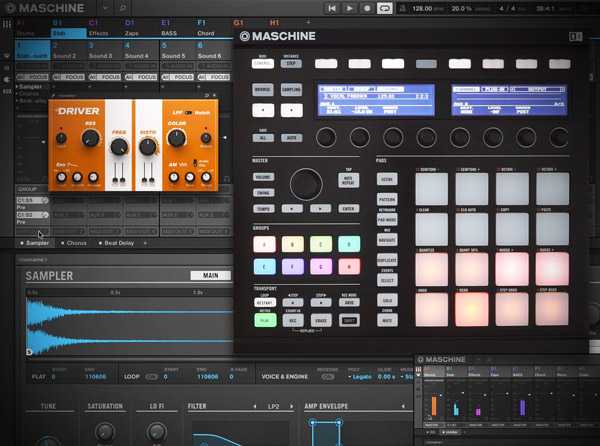Toggle the LOOP switch in Sampler
This screenshot has width=600, height=446.
(152, 377)
